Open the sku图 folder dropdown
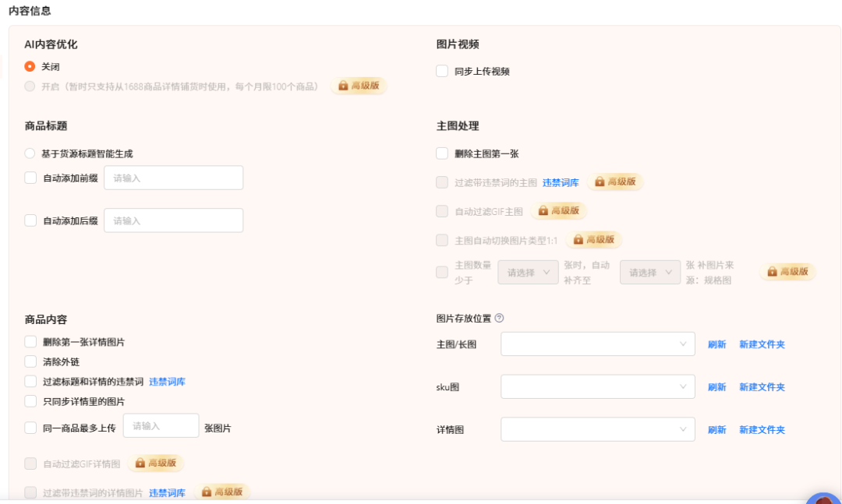The width and height of the screenshot is (842, 504). pyautogui.click(x=598, y=386)
